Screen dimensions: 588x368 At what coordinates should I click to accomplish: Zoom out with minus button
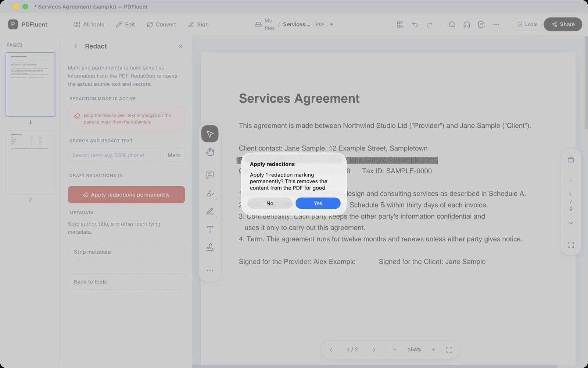[x=395, y=350]
